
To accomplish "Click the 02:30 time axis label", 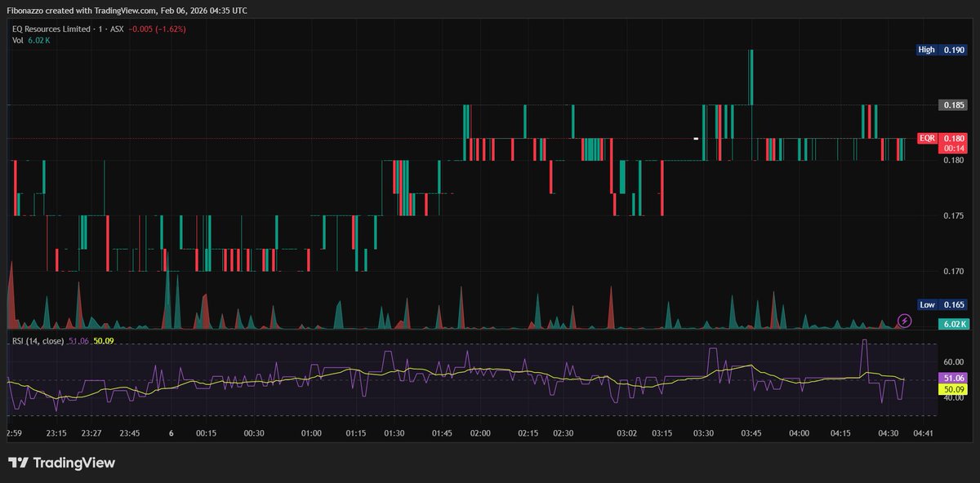I will [x=563, y=433].
